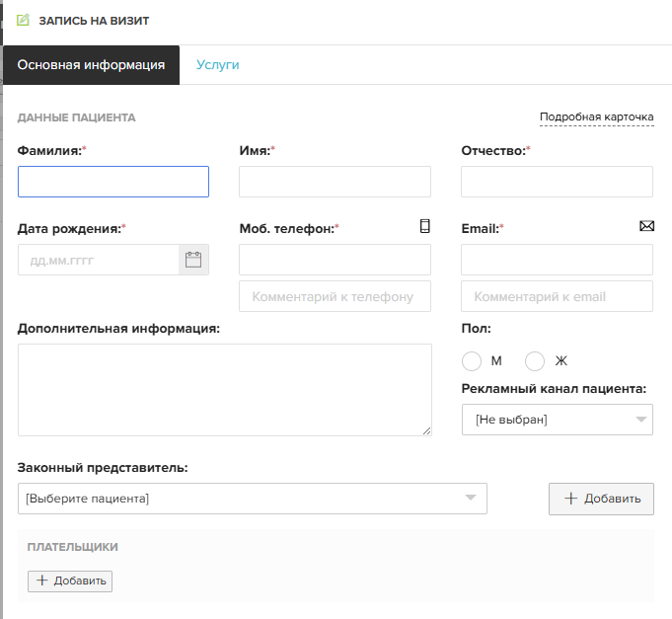Select the М gender radio button
672x619 pixels.
coord(472,361)
